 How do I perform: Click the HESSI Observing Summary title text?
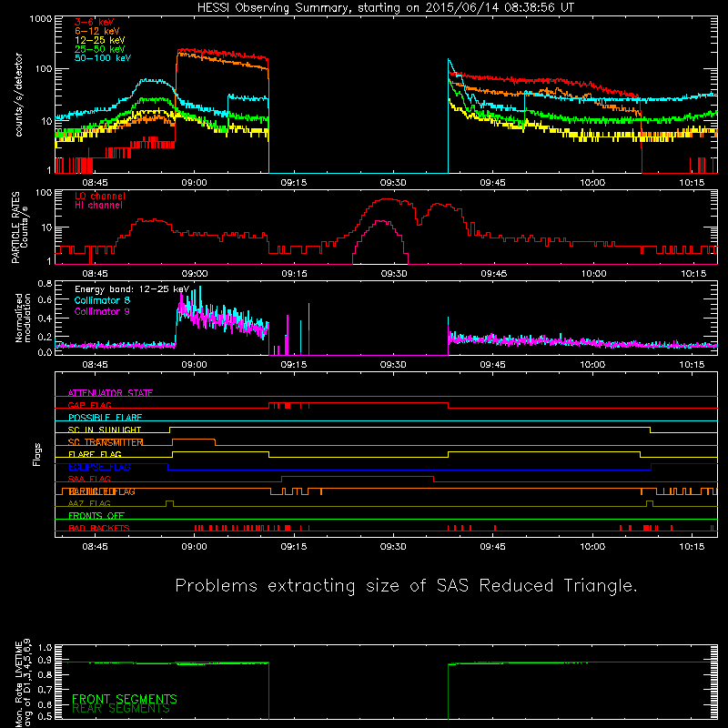coord(386,8)
